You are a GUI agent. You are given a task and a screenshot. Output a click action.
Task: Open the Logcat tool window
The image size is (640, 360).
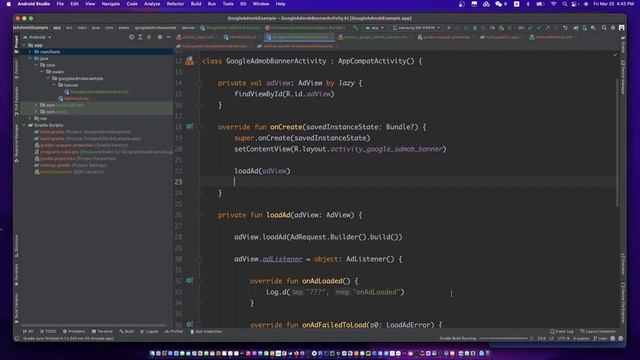149,331
